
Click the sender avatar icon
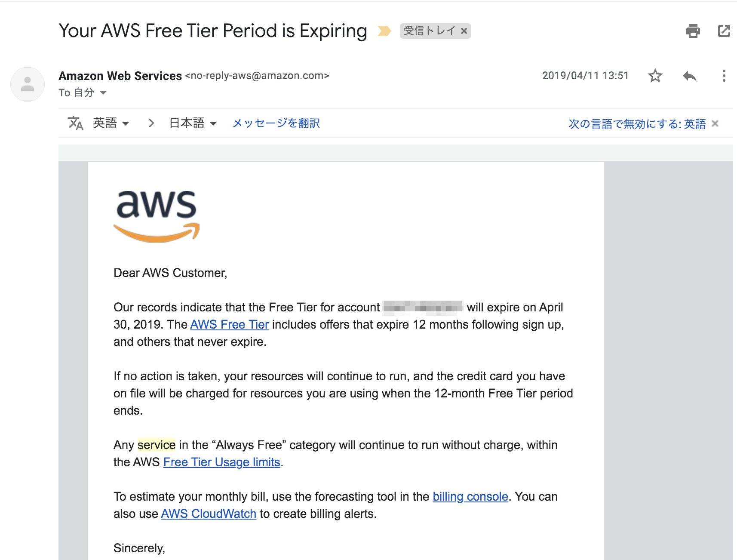pos(28,84)
